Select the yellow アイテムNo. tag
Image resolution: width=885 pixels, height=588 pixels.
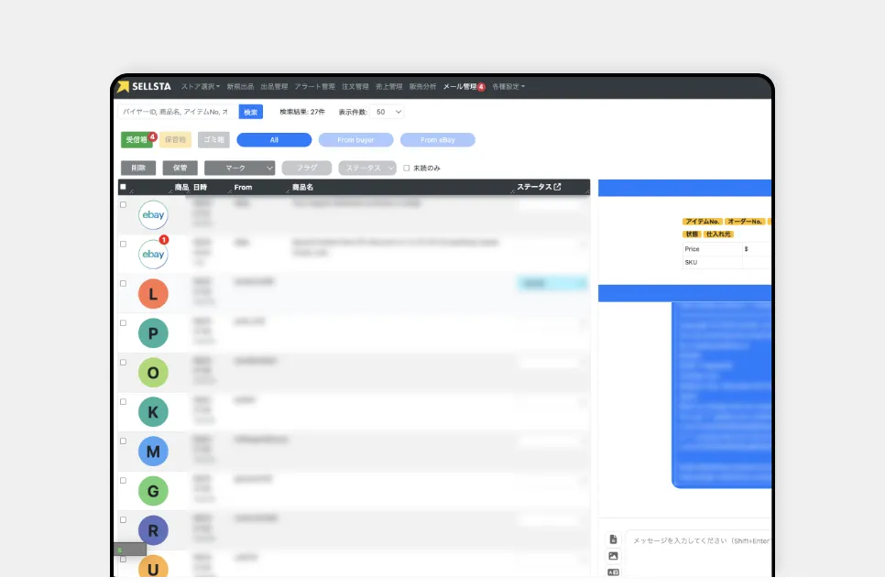[x=702, y=222]
